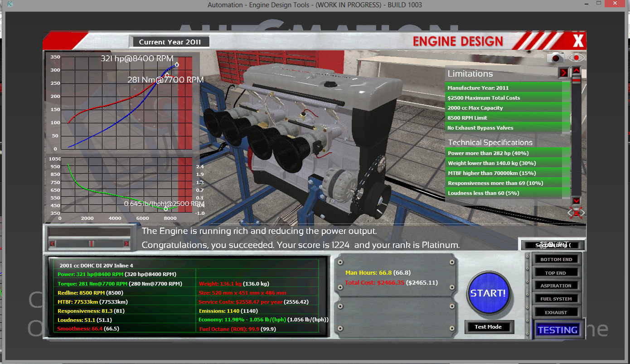Click the camera screenshot icon
This screenshot has height=364, width=630.
coord(555,58)
